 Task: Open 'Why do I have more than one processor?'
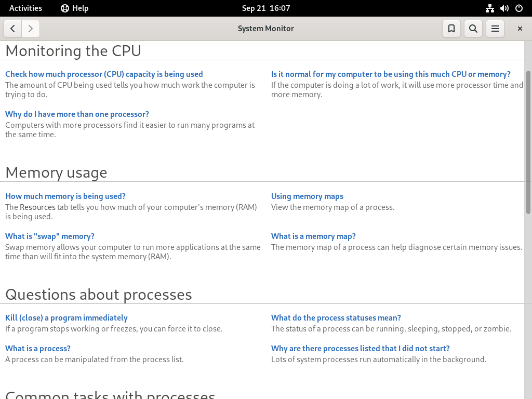tap(77, 114)
